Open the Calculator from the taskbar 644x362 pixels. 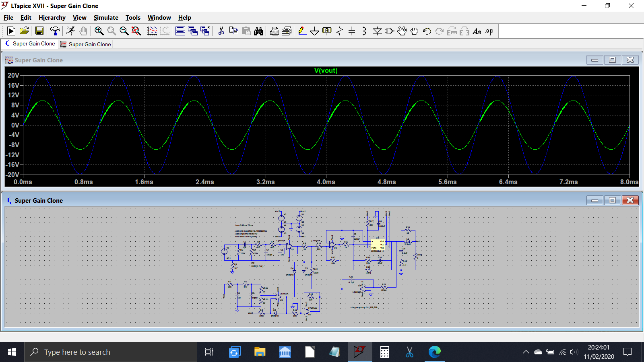385,352
